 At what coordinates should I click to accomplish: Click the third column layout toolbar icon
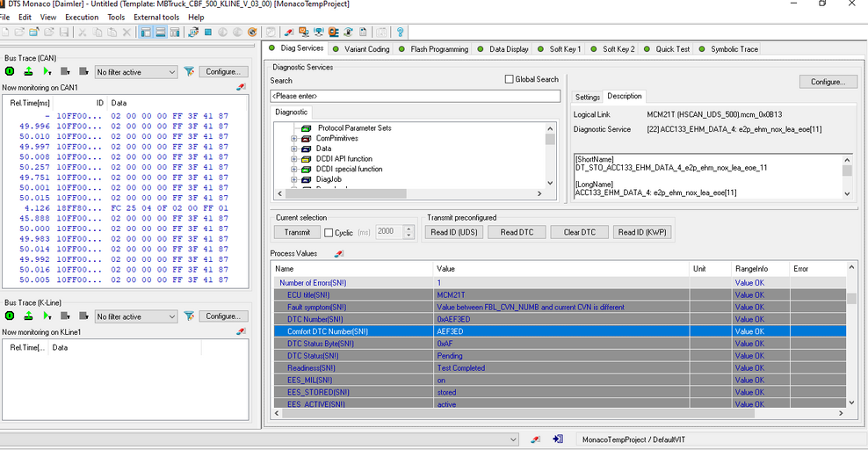click(x=175, y=33)
